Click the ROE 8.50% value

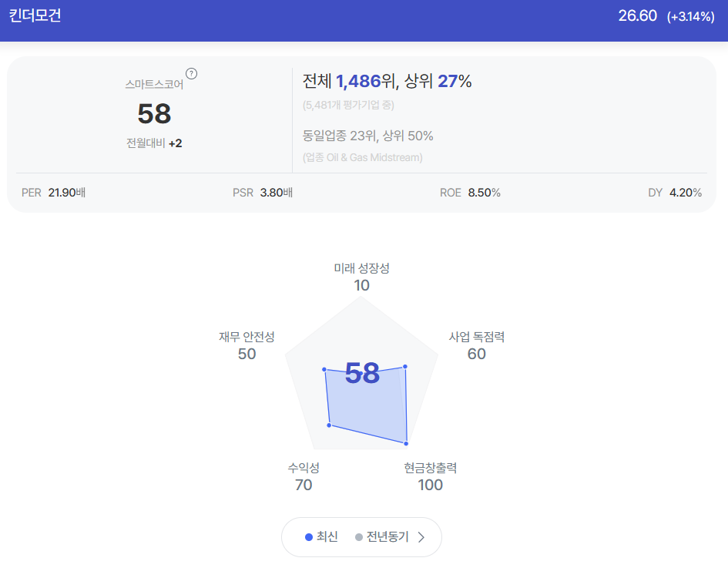[x=471, y=193]
